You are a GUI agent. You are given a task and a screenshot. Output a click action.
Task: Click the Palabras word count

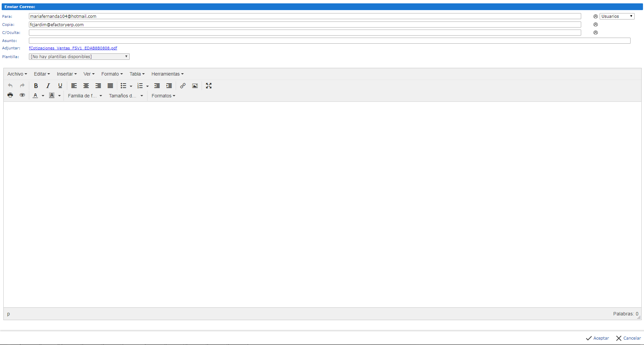pos(626,314)
